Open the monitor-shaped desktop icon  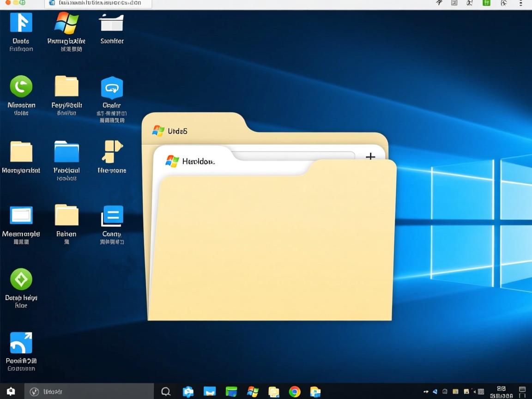click(21, 215)
